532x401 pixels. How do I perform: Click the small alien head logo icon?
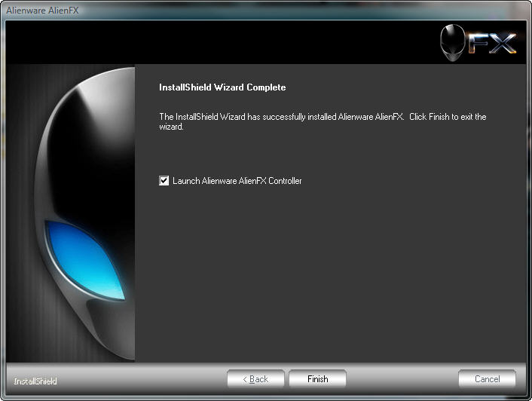452,42
